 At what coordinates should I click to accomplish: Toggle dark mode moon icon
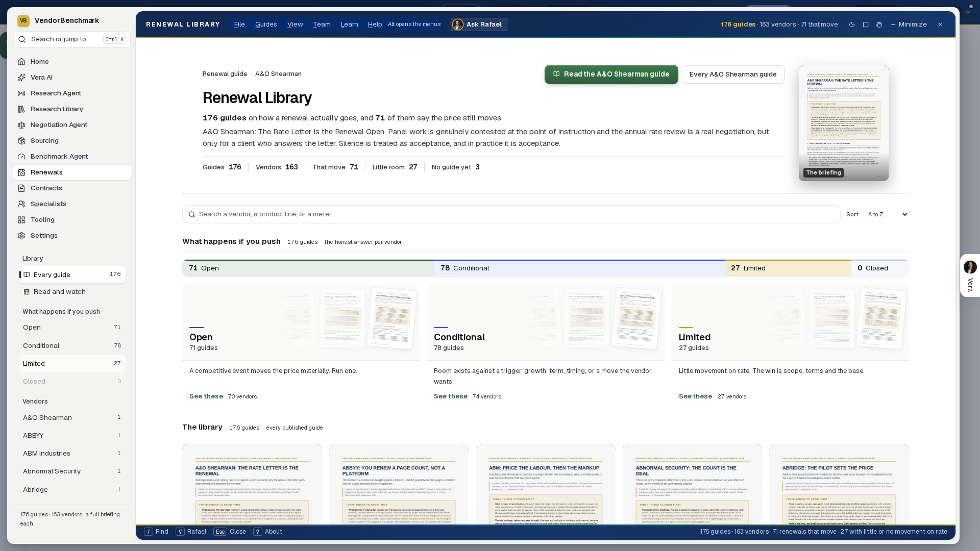click(852, 24)
